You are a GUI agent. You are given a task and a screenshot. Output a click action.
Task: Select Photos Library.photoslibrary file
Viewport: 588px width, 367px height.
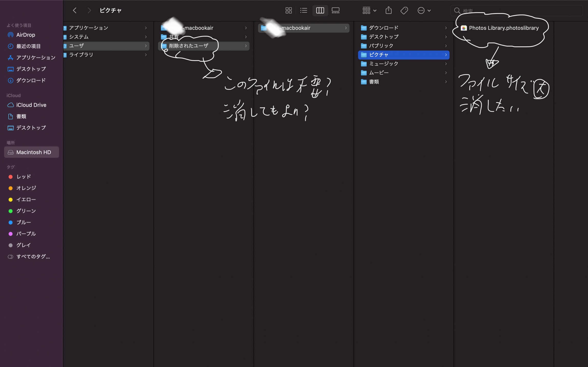[x=503, y=28]
